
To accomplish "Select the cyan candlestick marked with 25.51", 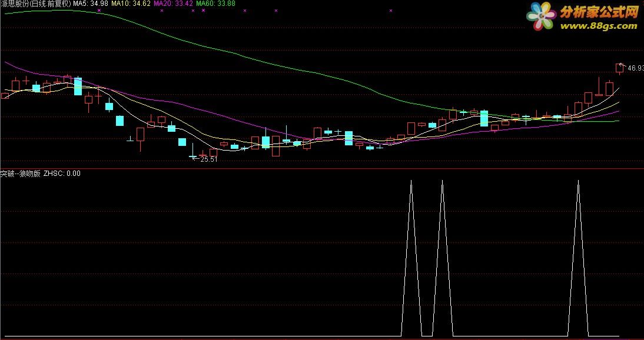I will [x=192, y=152].
